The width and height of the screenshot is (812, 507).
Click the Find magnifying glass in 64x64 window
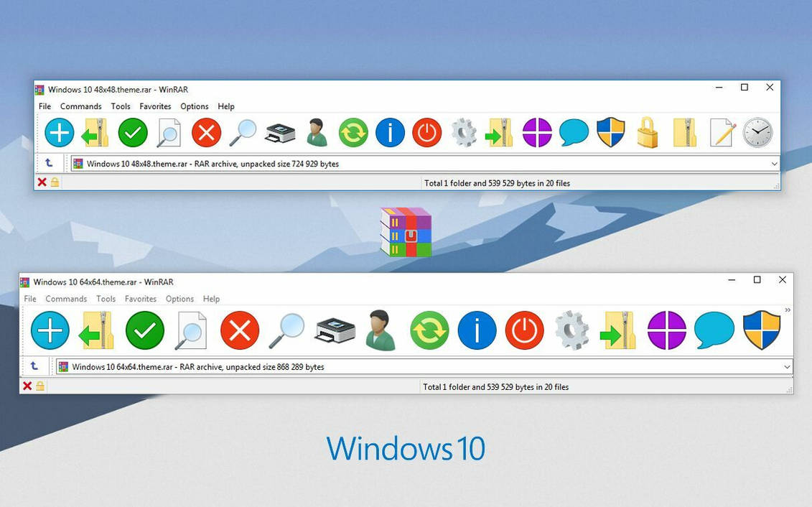pos(287,330)
